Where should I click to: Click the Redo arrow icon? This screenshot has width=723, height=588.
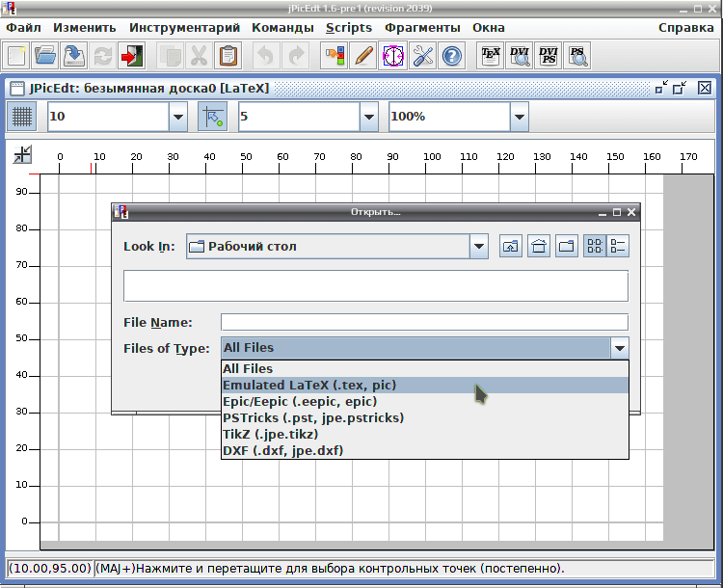(x=295, y=56)
